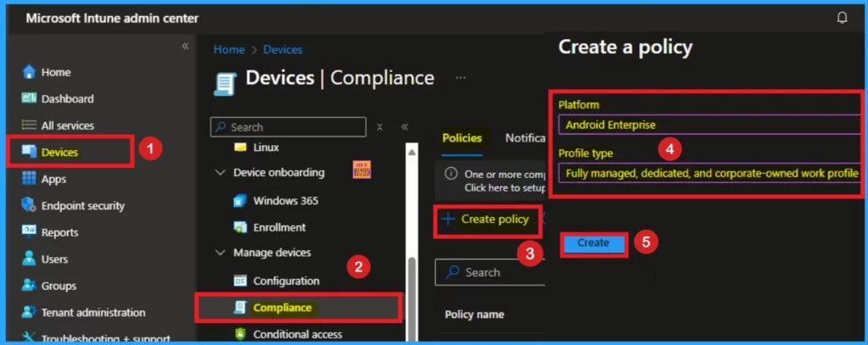Click the Endpoint security shield icon
The width and height of the screenshot is (868, 345).
click(28, 205)
